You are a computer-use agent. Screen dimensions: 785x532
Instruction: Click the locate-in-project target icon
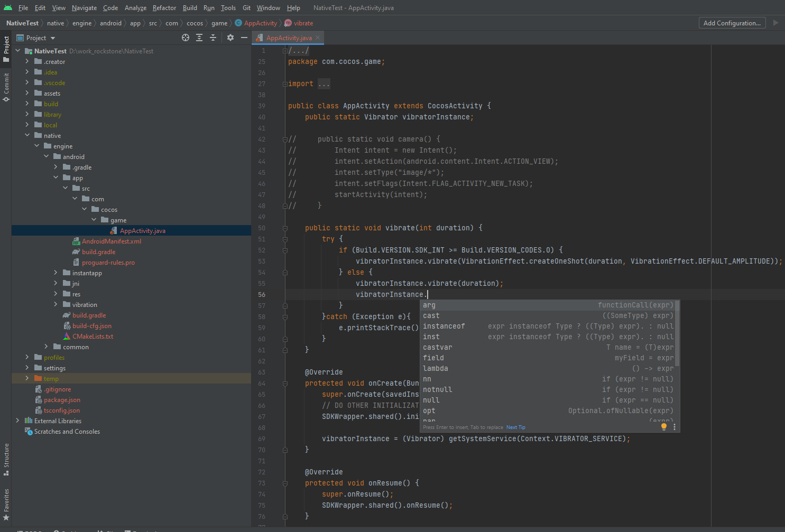pos(186,38)
